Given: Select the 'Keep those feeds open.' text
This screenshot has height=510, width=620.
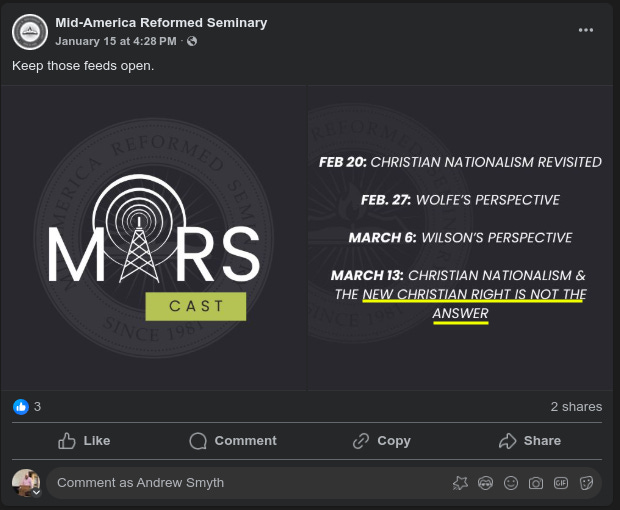Looking at the screenshot, I should (83, 66).
